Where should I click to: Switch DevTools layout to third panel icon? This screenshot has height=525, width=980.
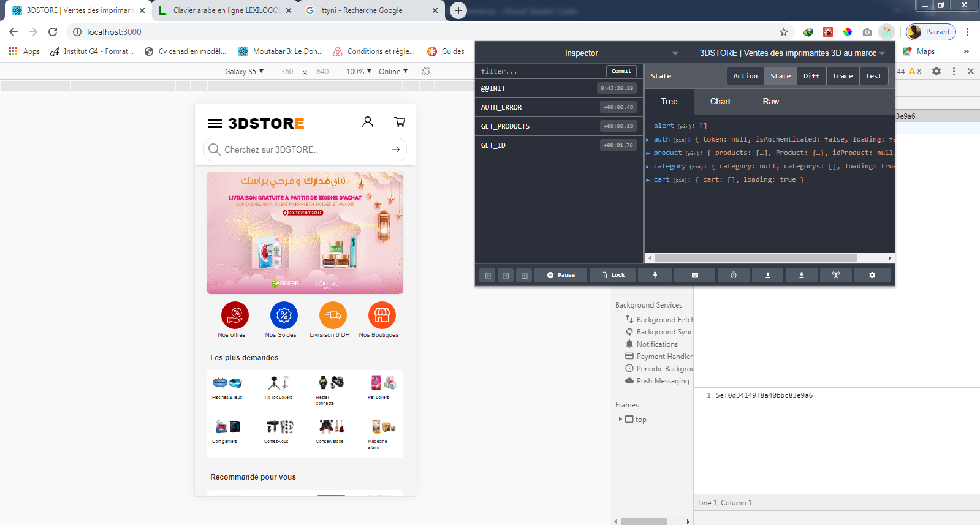coord(525,275)
